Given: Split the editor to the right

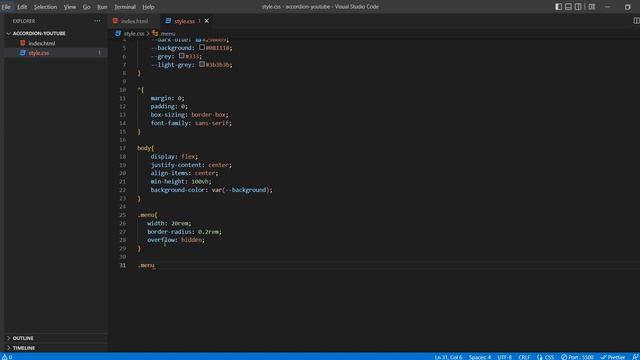Looking at the screenshot, I should (x=636, y=21).
